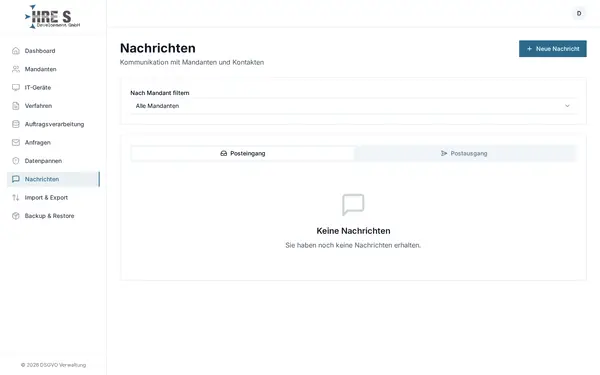Click the Dashboard home icon
Viewport: 600px width, 375px height.
coord(16,51)
